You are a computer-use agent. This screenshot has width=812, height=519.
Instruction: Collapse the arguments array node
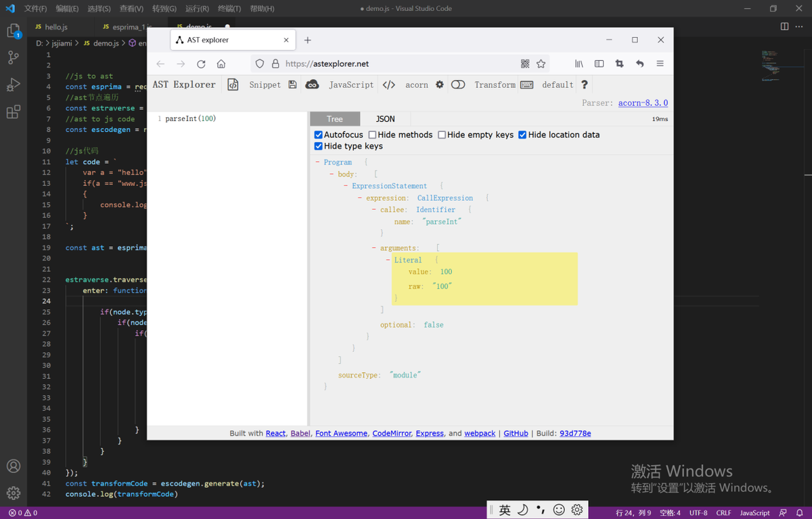[374, 248]
